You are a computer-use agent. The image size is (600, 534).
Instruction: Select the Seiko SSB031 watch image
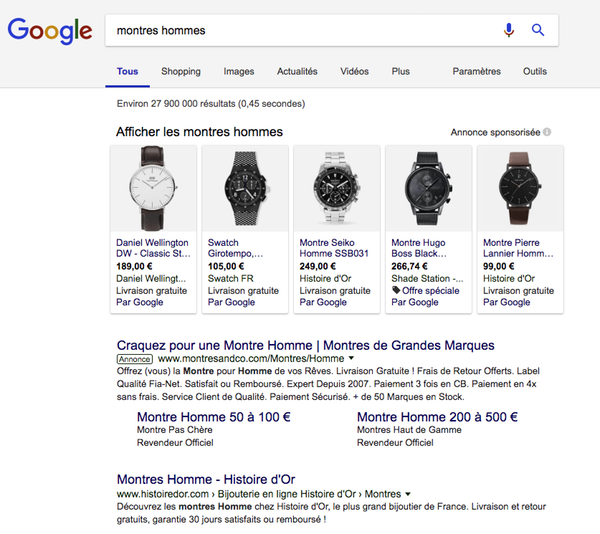[337, 189]
